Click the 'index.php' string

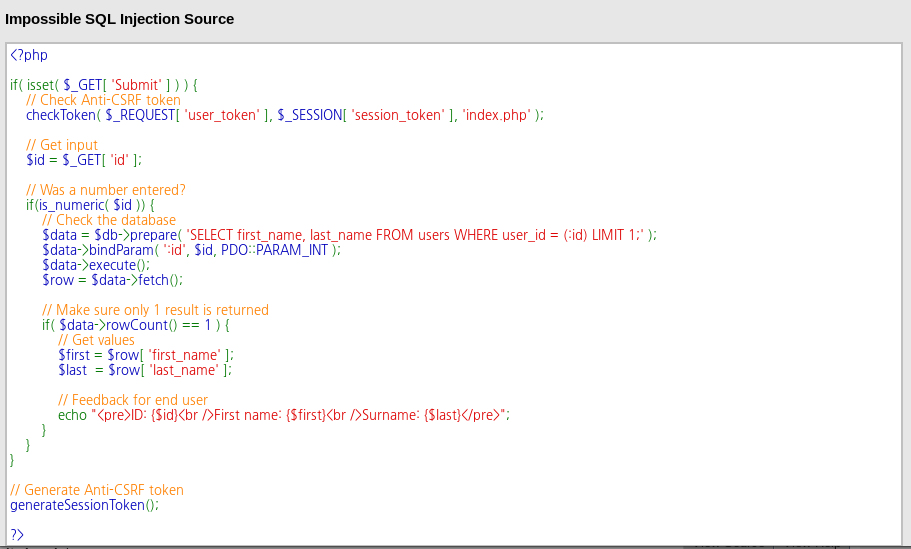pos(497,115)
